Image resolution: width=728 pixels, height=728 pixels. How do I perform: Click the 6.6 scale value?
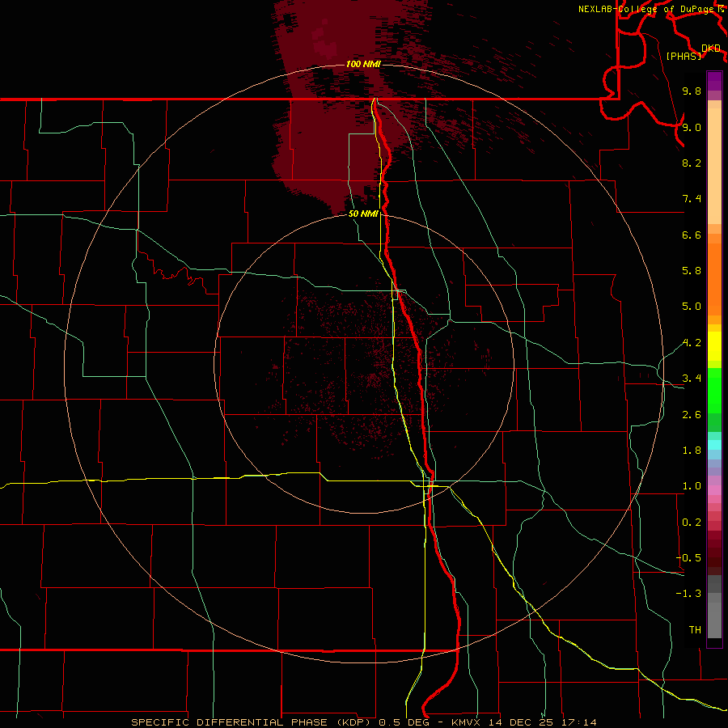pos(692,235)
